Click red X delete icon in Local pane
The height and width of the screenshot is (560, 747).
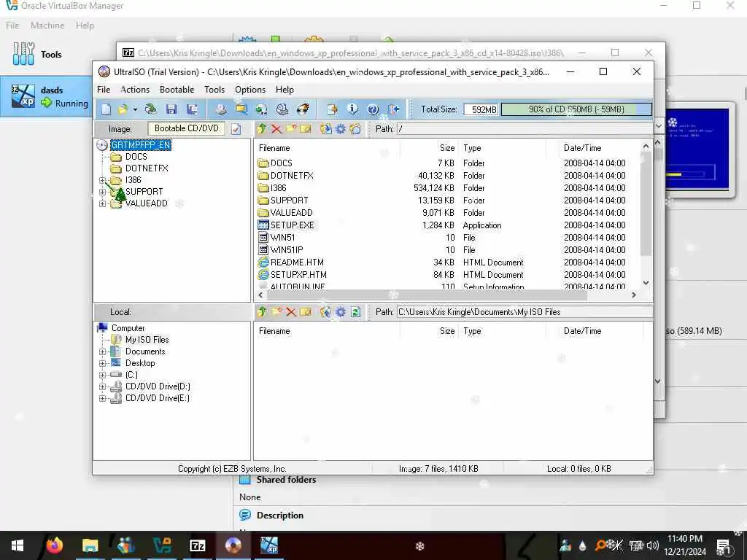(x=291, y=312)
